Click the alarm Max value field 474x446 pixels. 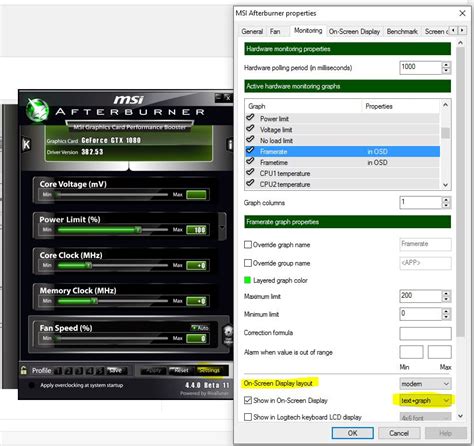[440, 352]
